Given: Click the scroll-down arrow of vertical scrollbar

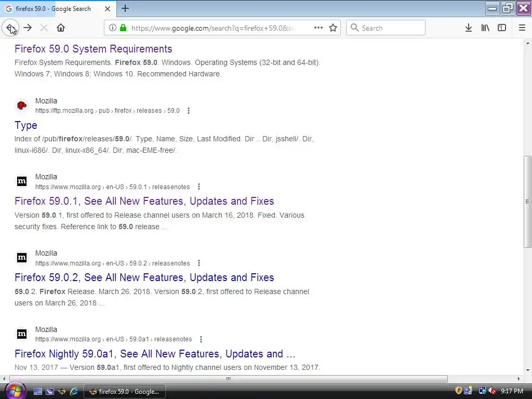Looking at the screenshot, I should 528,370.
